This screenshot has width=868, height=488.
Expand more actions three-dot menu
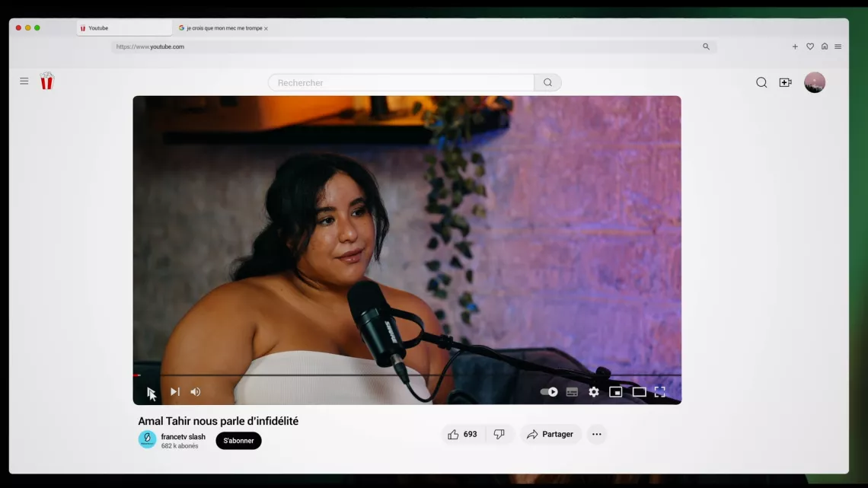pos(597,435)
